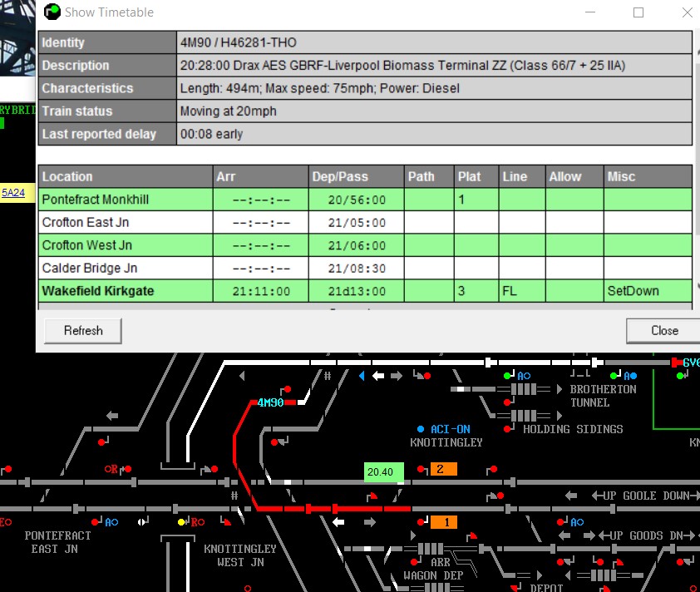700x592 pixels.
Task: Click the Arr column header
Action: point(261,177)
